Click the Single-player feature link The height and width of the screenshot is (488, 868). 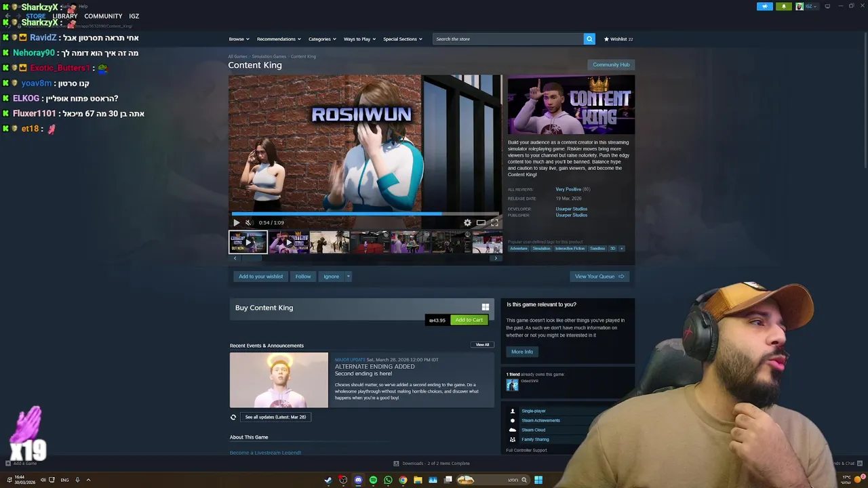[534, 411]
